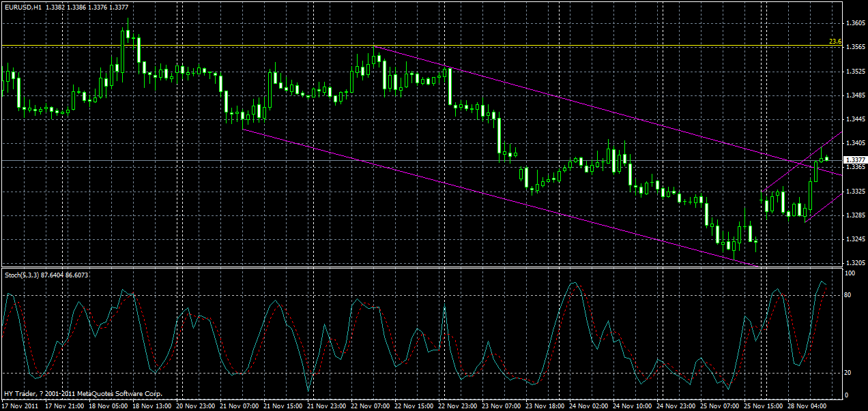
Task: Click the 1.3605 price axis label
Action: point(854,23)
